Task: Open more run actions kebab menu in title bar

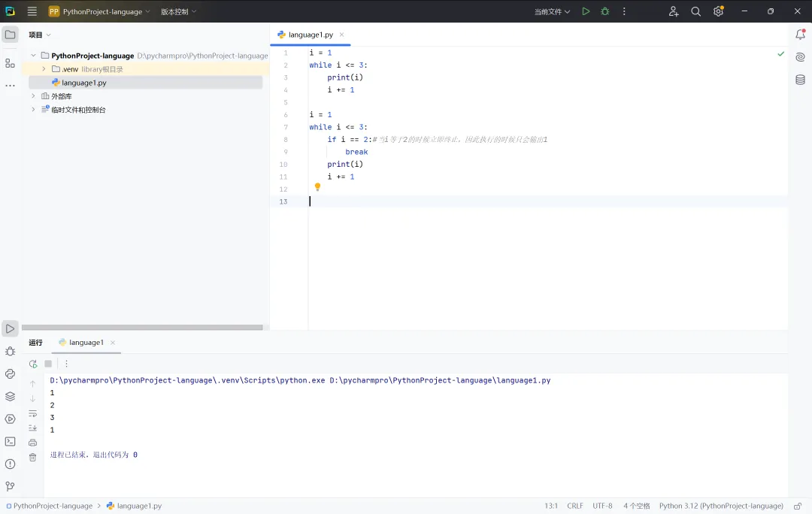Action: click(x=624, y=11)
